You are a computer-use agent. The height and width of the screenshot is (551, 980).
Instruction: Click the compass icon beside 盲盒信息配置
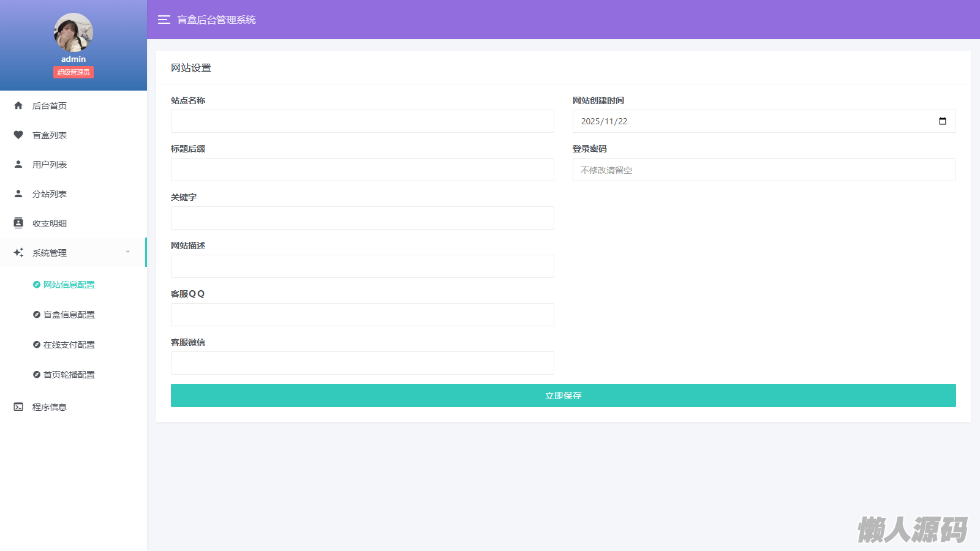(x=37, y=315)
